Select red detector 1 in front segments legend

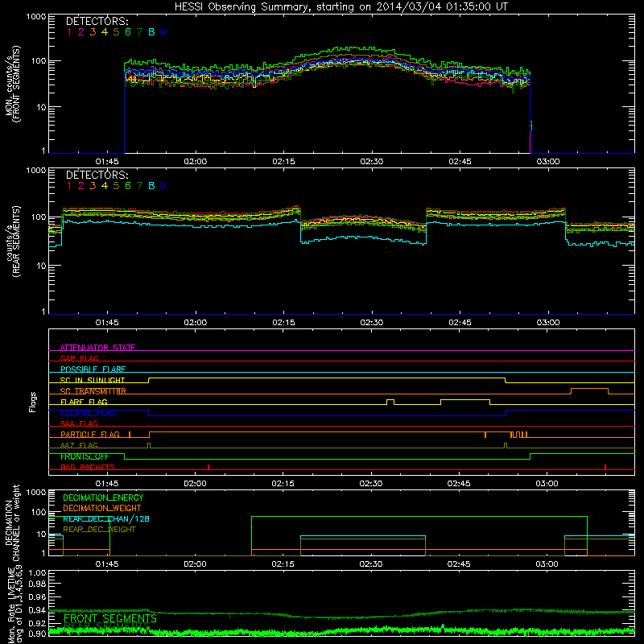click(x=69, y=32)
